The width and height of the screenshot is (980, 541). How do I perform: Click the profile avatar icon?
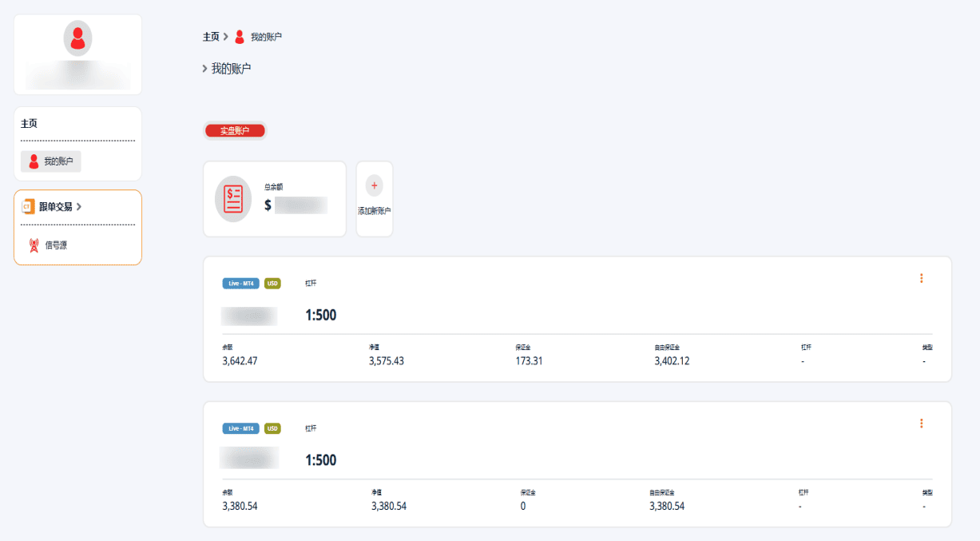coord(77,38)
